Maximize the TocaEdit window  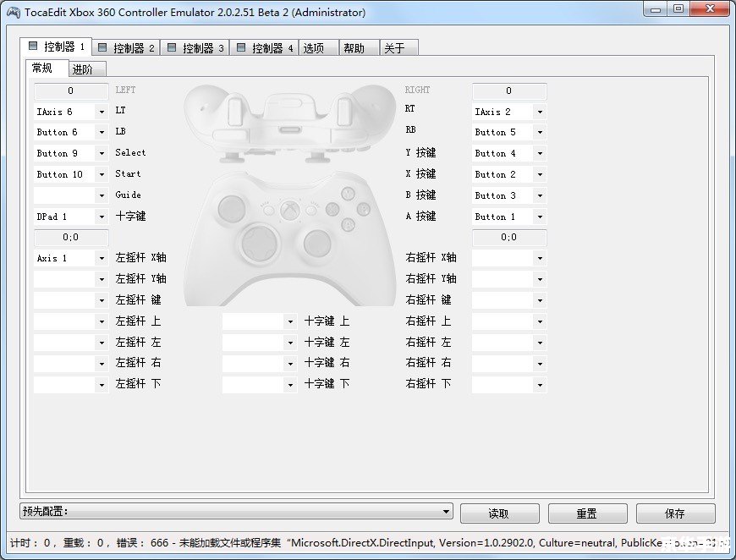(x=678, y=8)
